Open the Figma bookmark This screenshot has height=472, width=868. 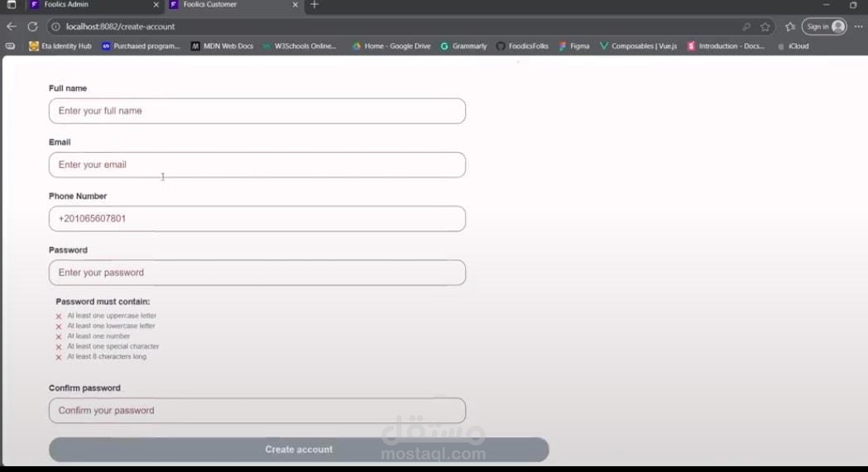pyautogui.click(x=574, y=45)
